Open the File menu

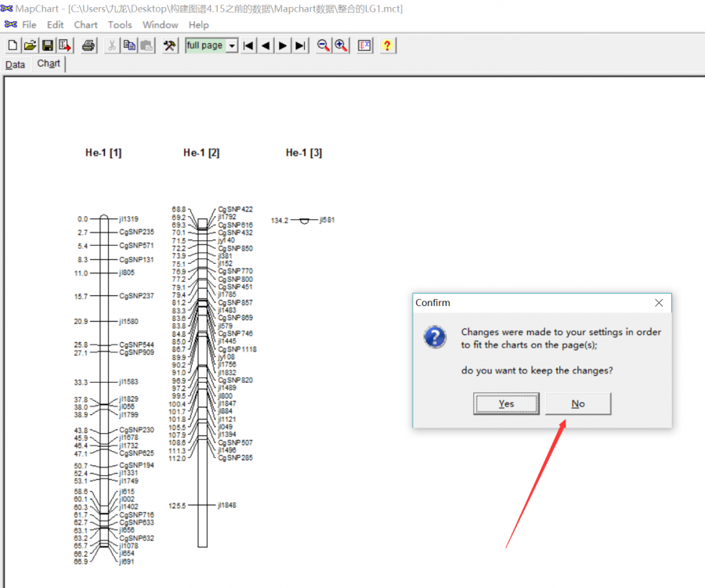[29, 25]
